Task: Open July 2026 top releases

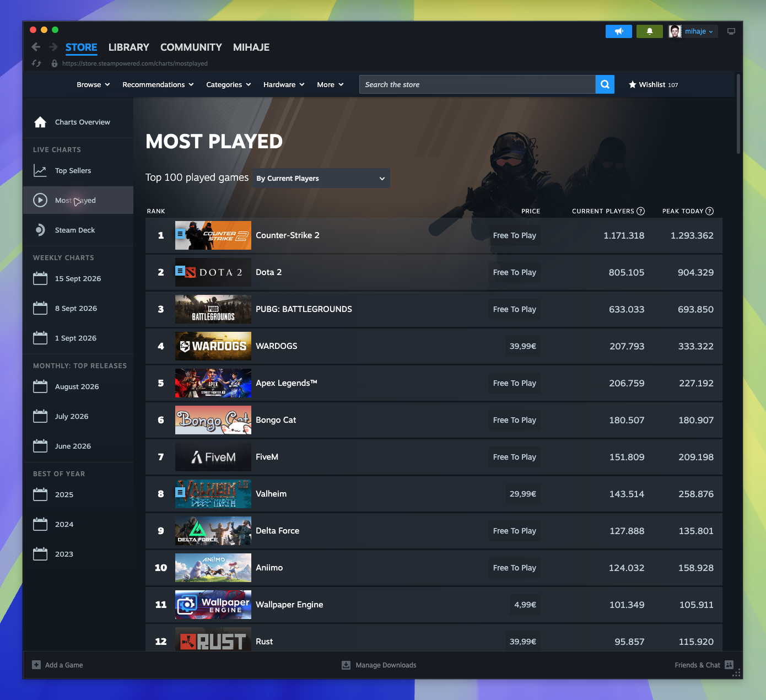Action: 78,416
